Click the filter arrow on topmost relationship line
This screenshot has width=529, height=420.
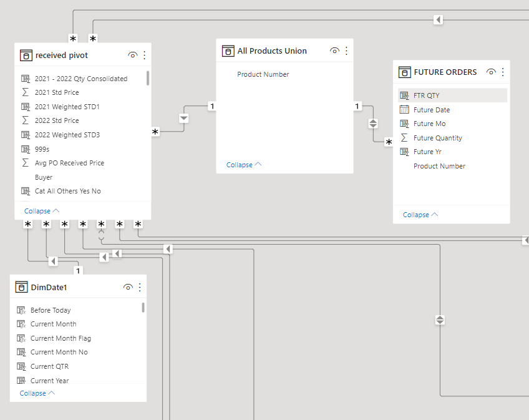point(438,19)
